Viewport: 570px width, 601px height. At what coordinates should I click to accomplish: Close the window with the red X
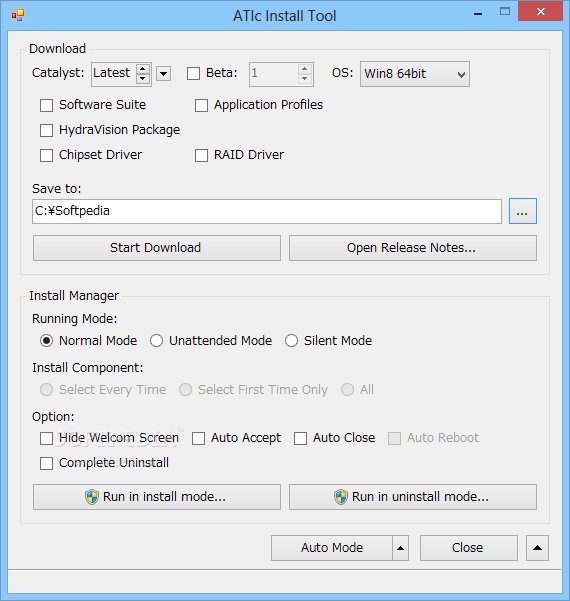540,12
